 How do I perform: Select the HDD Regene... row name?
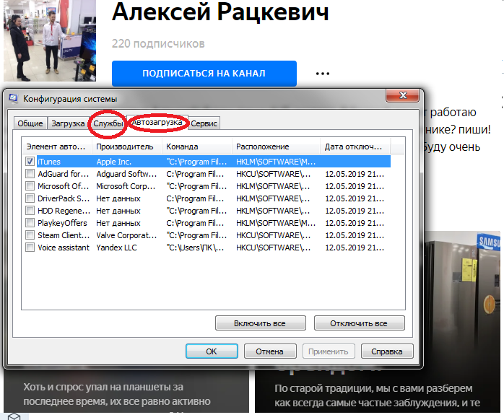[x=64, y=211]
